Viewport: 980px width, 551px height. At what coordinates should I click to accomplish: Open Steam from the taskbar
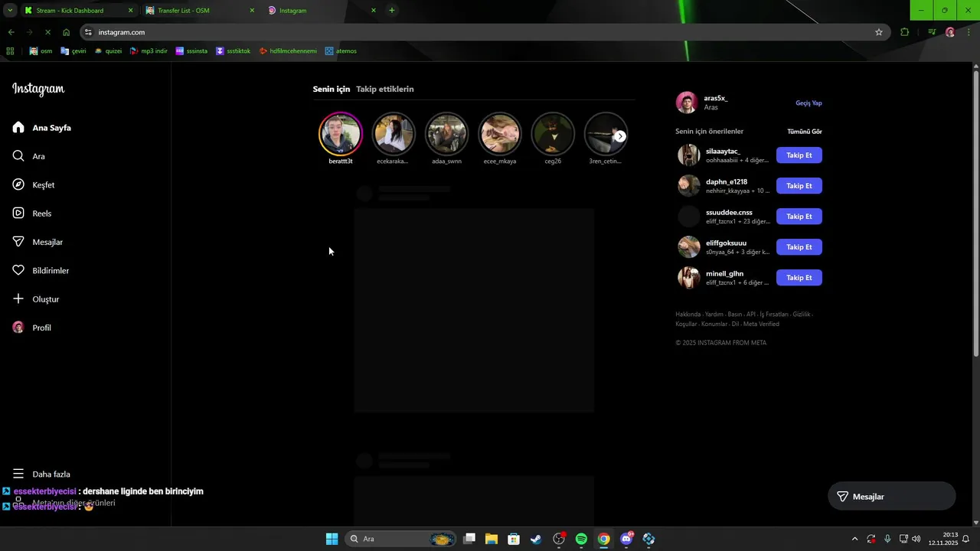pos(536,539)
